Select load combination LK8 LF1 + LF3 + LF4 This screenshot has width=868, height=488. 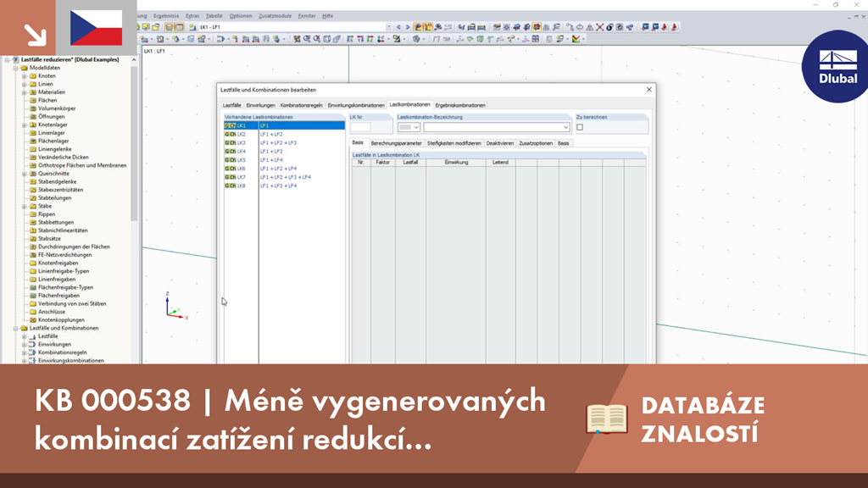[x=284, y=186]
